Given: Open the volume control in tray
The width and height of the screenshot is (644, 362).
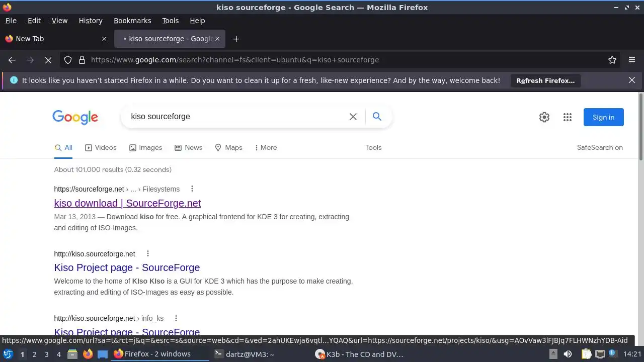Looking at the screenshot, I should [568, 354].
